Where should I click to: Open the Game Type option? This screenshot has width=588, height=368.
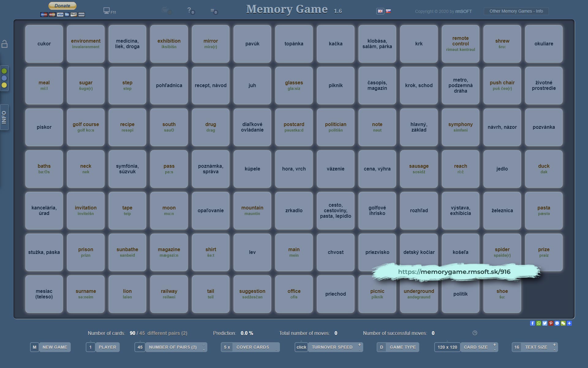(x=402, y=347)
